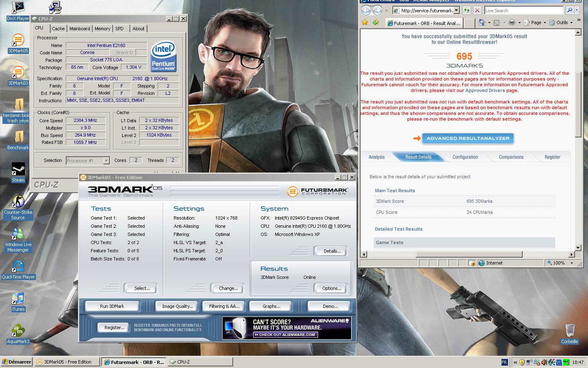This screenshot has width=588, height=368.
Task: Add page to favorites with green plus star
Action: pyautogui.click(x=376, y=22)
